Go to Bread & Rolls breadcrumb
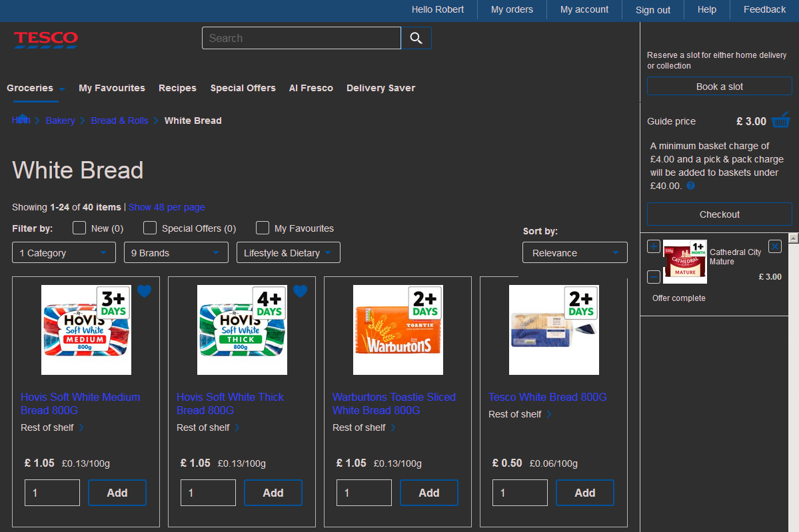 click(120, 121)
